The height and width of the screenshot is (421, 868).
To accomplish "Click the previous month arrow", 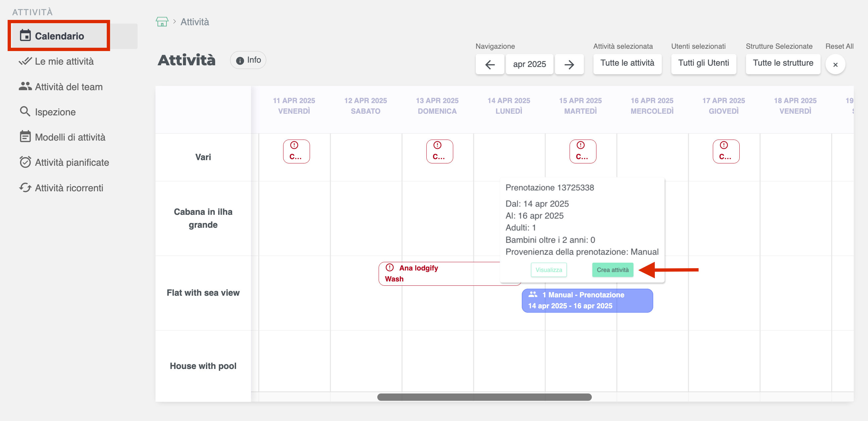I will tap(490, 64).
